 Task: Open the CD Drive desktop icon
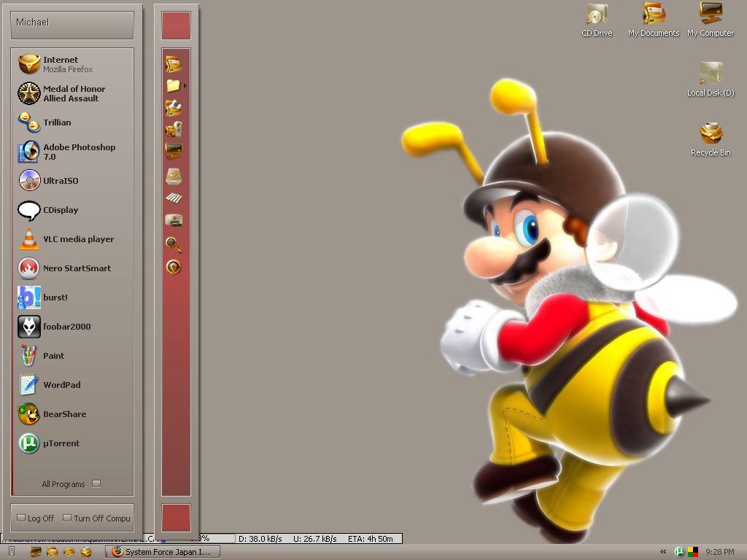[597, 20]
